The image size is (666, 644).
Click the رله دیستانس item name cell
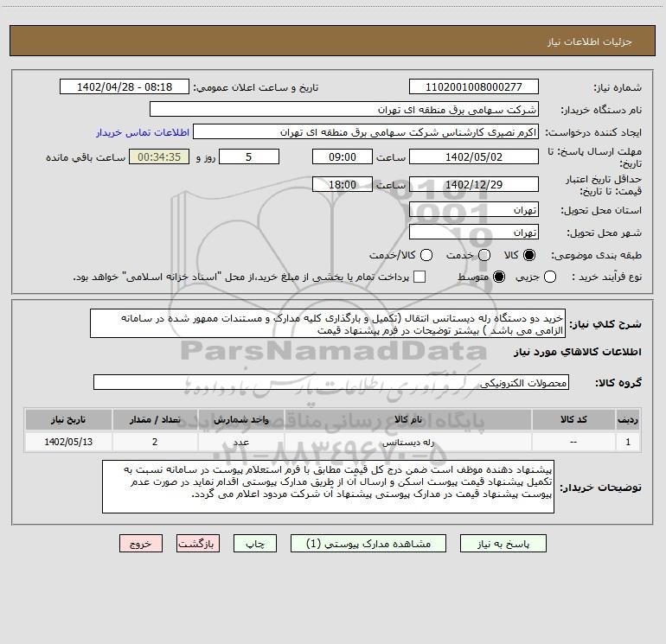coord(408,442)
